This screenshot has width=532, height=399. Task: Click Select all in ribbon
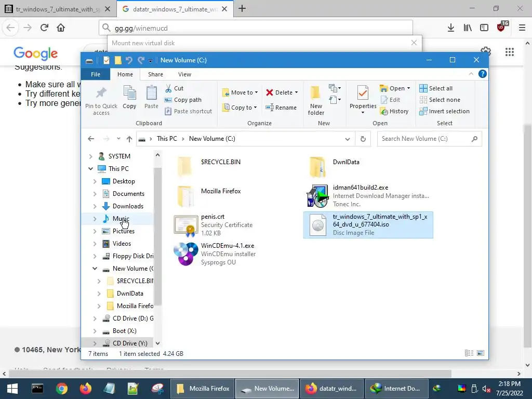(x=436, y=88)
